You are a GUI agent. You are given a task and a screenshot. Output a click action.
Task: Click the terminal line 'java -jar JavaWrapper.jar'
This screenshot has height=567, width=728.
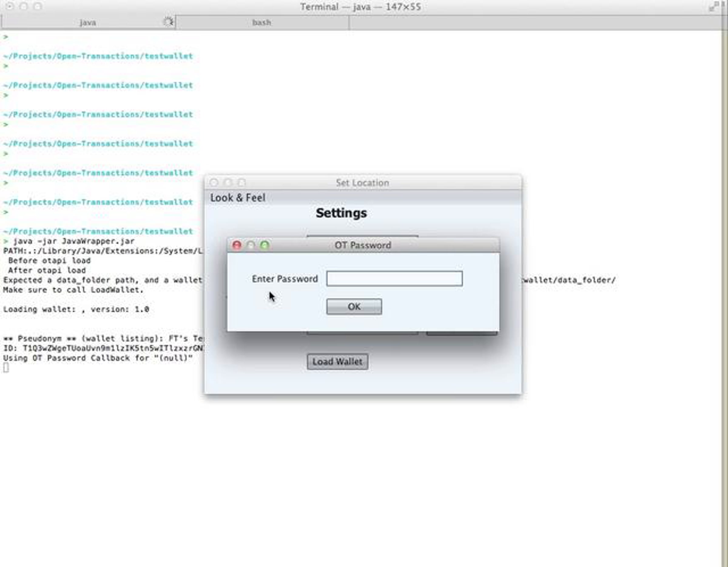(74, 241)
